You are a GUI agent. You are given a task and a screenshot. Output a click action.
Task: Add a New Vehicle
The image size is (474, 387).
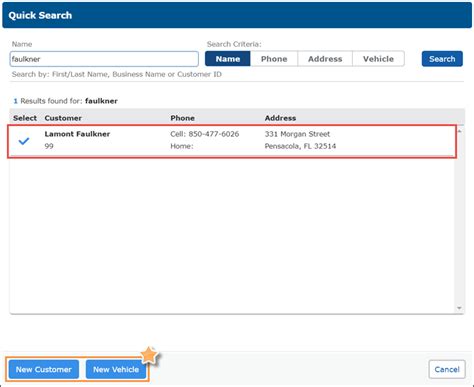point(116,369)
